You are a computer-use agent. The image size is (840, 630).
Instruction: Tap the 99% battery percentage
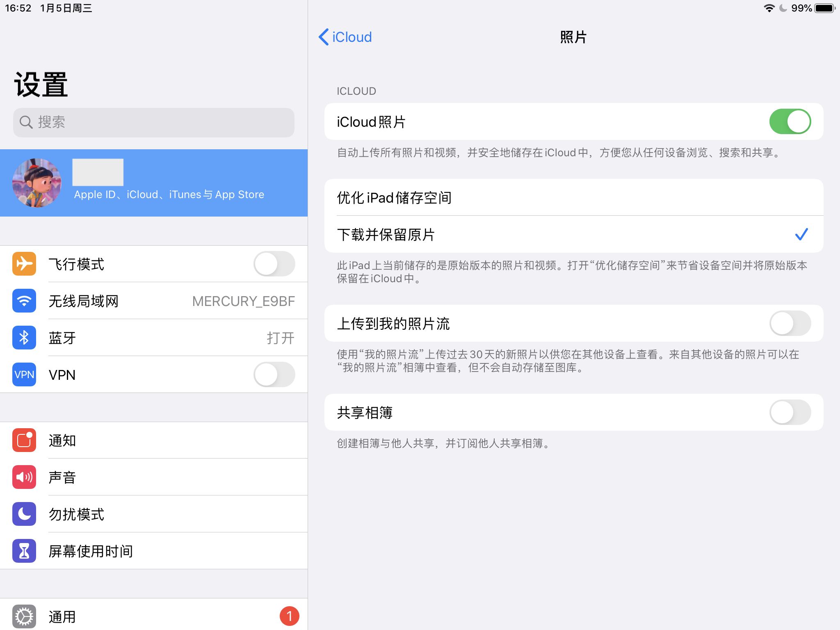801,8
